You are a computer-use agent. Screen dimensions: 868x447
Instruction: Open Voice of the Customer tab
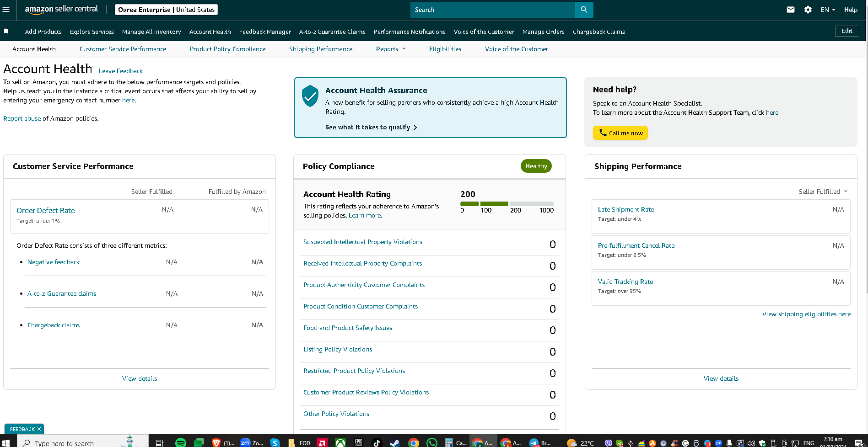[x=516, y=49]
